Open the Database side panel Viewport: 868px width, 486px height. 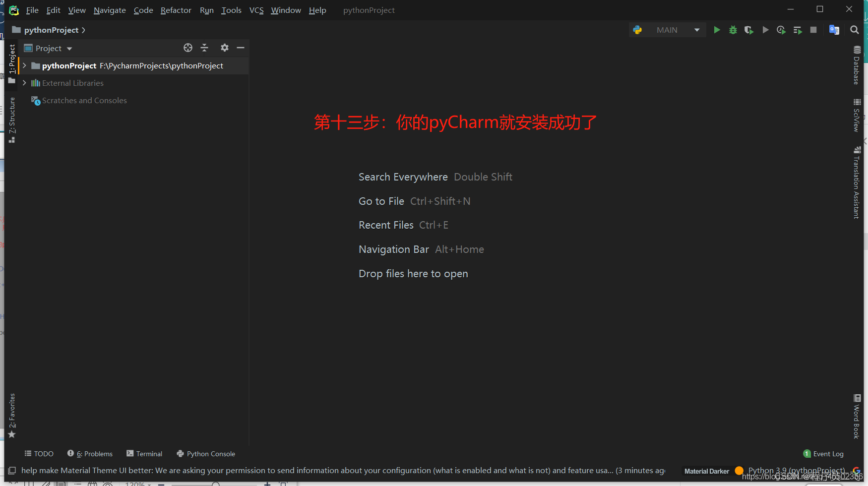857,65
